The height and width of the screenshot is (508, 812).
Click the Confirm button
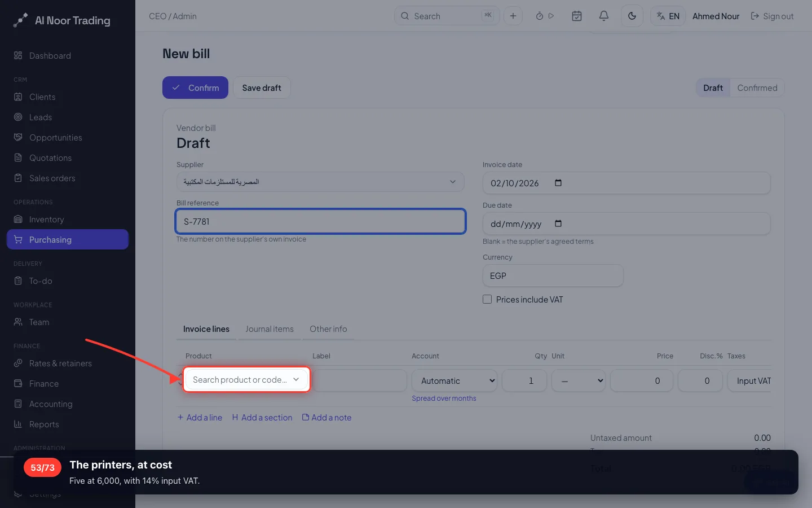(x=195, y=87)
